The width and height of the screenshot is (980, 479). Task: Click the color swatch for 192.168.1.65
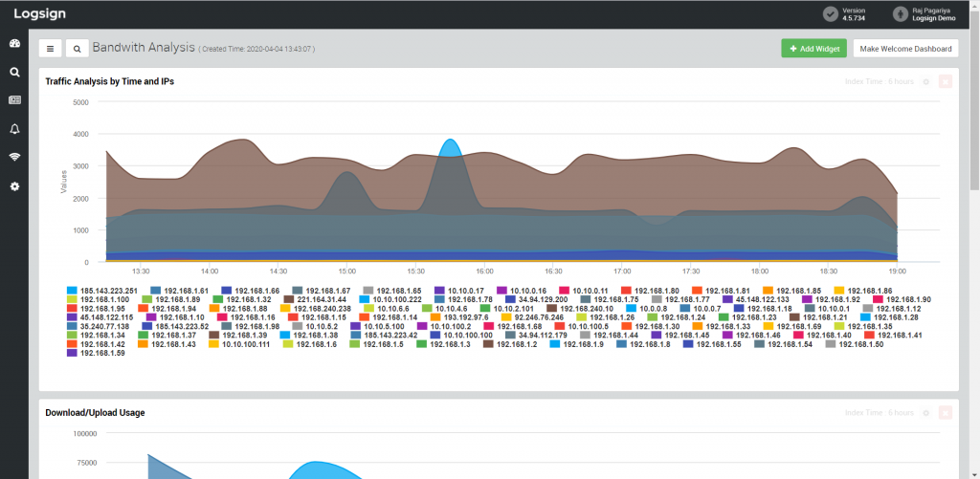368,291
